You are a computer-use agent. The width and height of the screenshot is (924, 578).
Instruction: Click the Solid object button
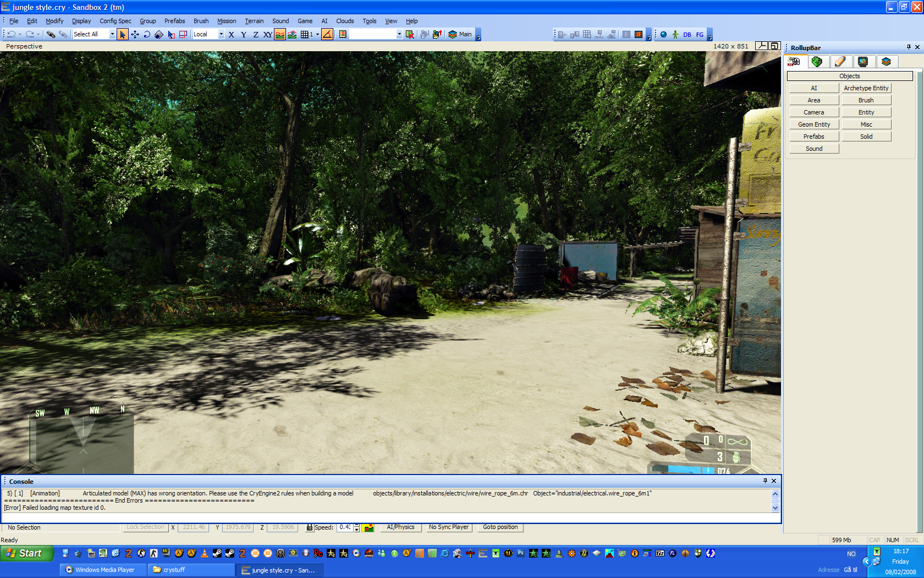(x=866, y=137)
